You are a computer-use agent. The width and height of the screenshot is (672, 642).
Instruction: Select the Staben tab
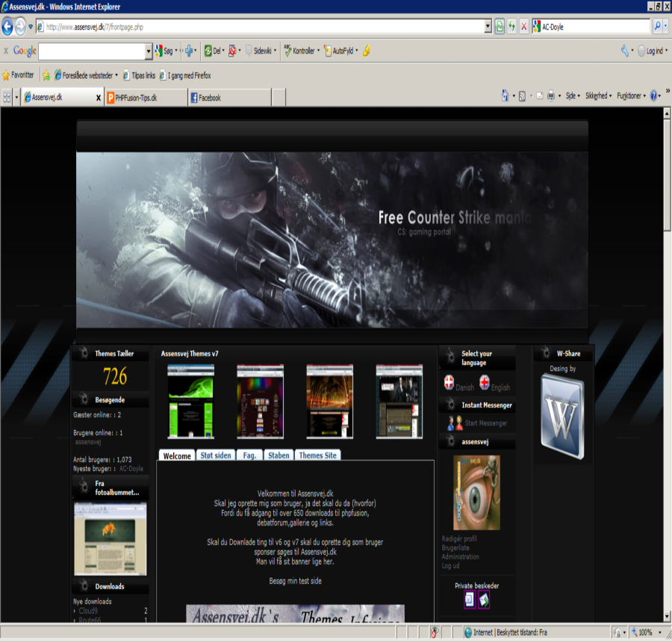[279, 455]
